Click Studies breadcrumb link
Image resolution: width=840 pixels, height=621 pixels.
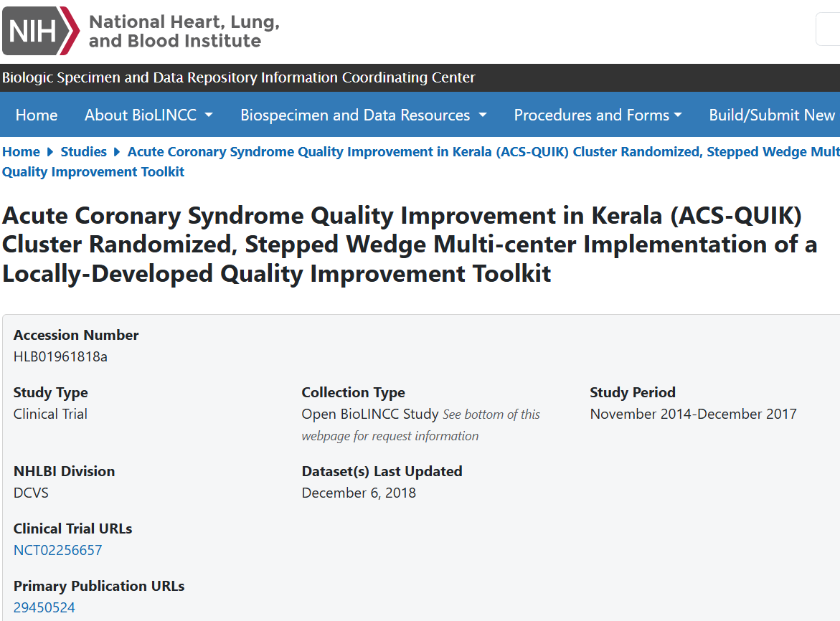point(84,151)
